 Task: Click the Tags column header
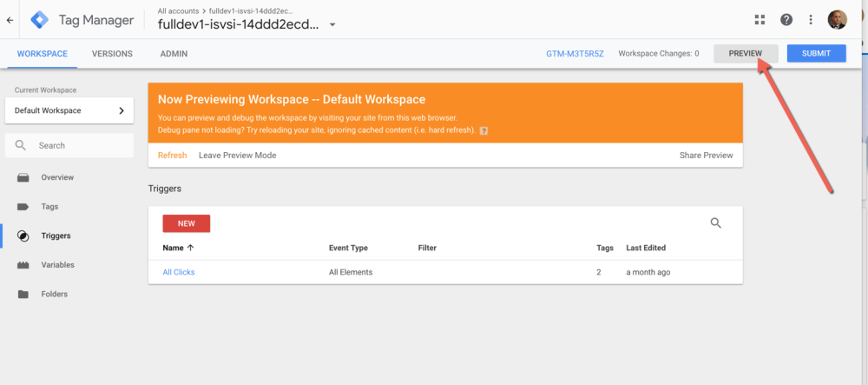(605, 248)
